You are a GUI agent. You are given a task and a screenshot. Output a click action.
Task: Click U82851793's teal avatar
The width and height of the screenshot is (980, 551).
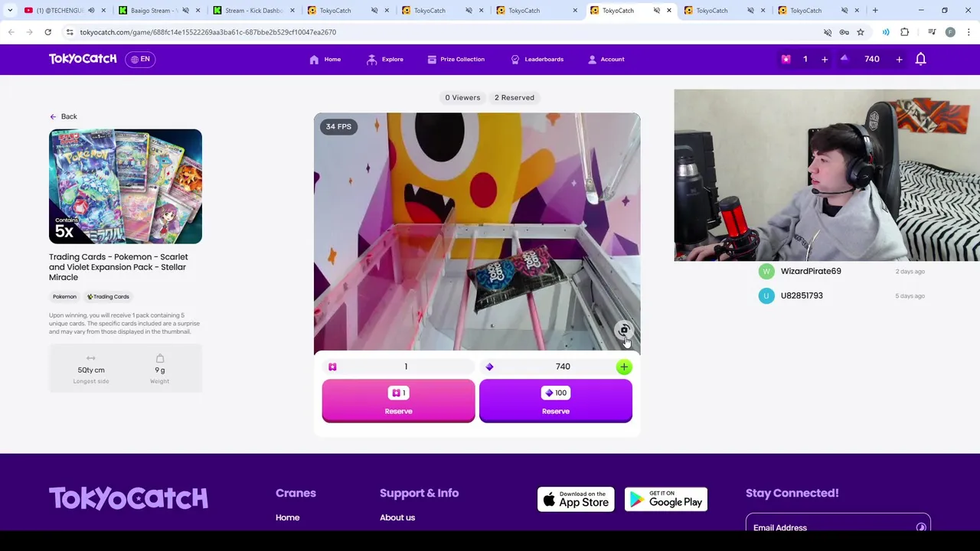766,295
